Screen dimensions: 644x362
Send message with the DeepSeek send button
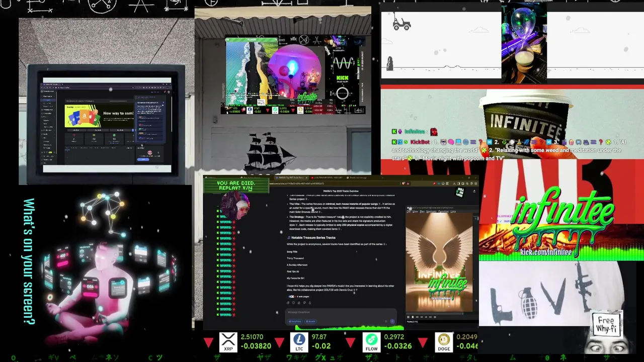coord(392,321)
